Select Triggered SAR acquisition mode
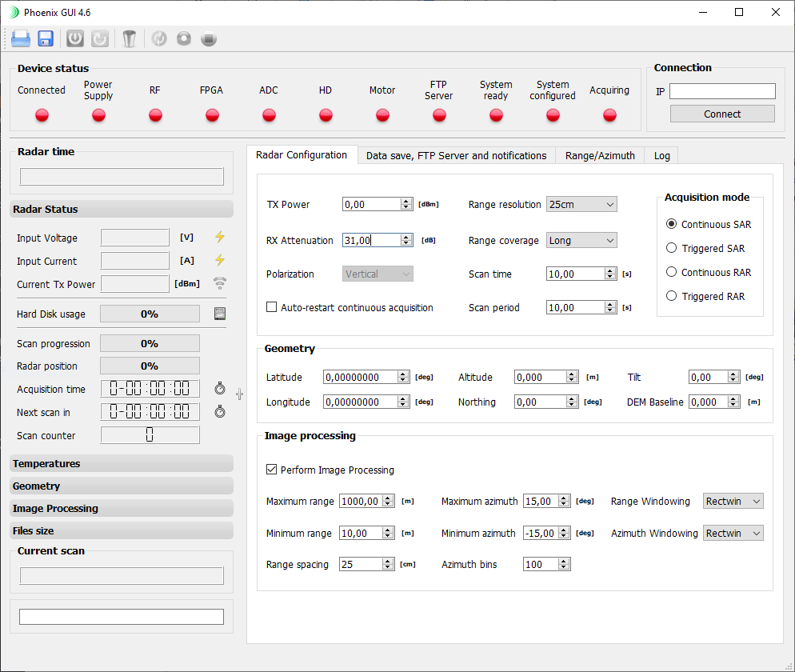Image resolution: width=795 pixels, height=672 pixels. 671,247
